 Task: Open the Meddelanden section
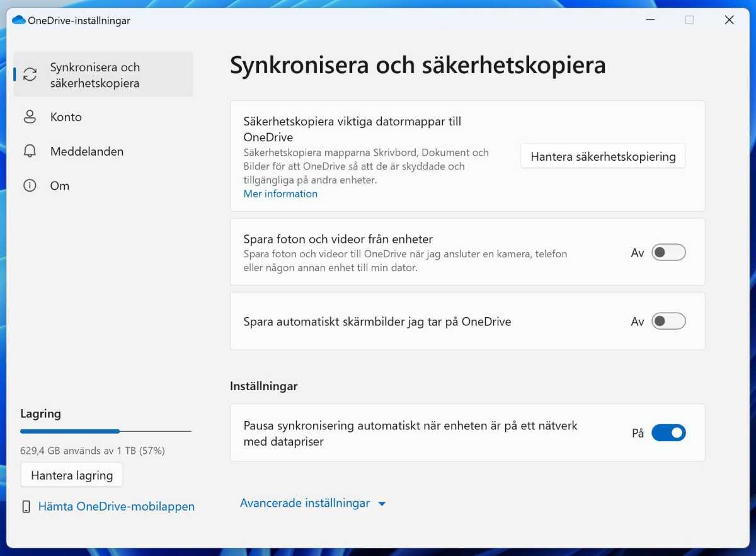[x=103, y=151]
